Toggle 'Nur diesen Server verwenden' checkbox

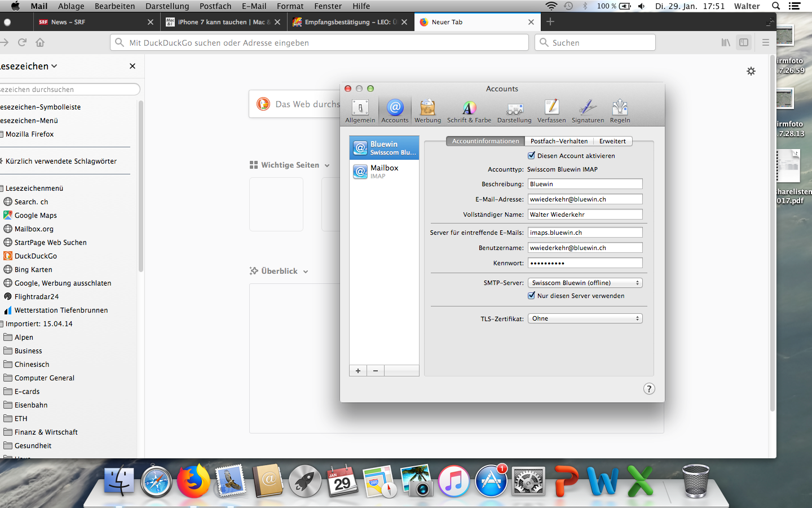(531, 295)
